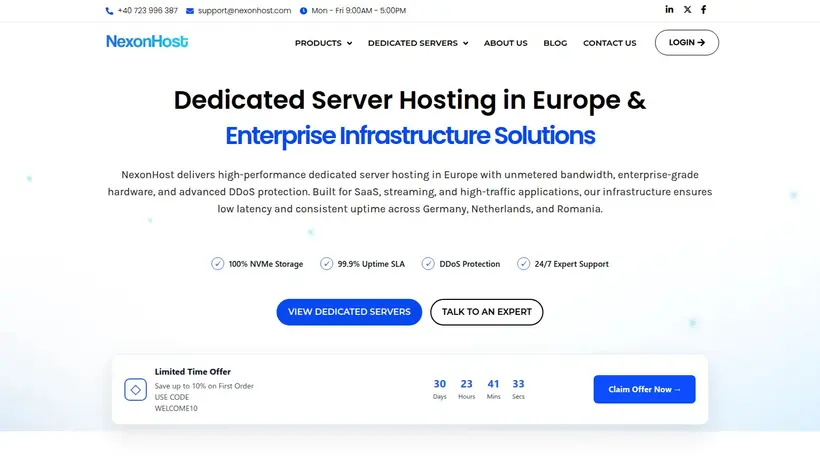Image resolution: width=820 pixels, height=461 pixels.
Task: Go to the Blog page
Action: click(555, 43)
